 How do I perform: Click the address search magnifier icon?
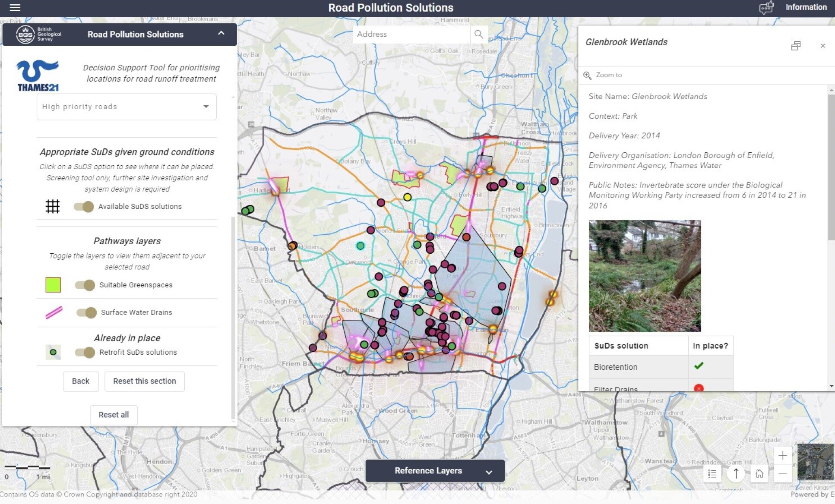pos(478,34)
